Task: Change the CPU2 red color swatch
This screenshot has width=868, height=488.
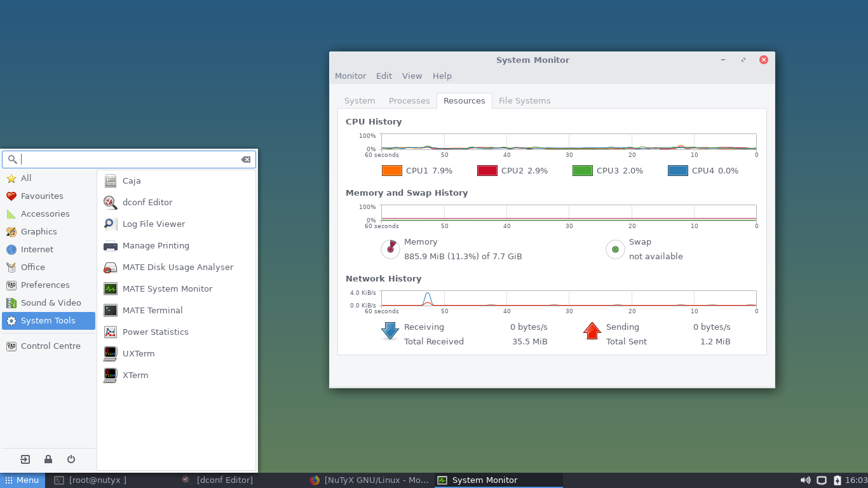Action: tap(487, 171)
